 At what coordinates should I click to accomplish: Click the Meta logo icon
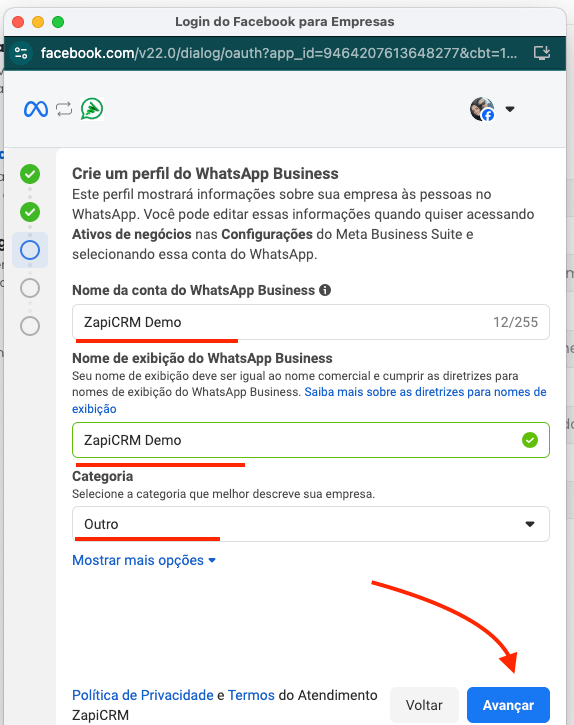(x=36, y=110)
